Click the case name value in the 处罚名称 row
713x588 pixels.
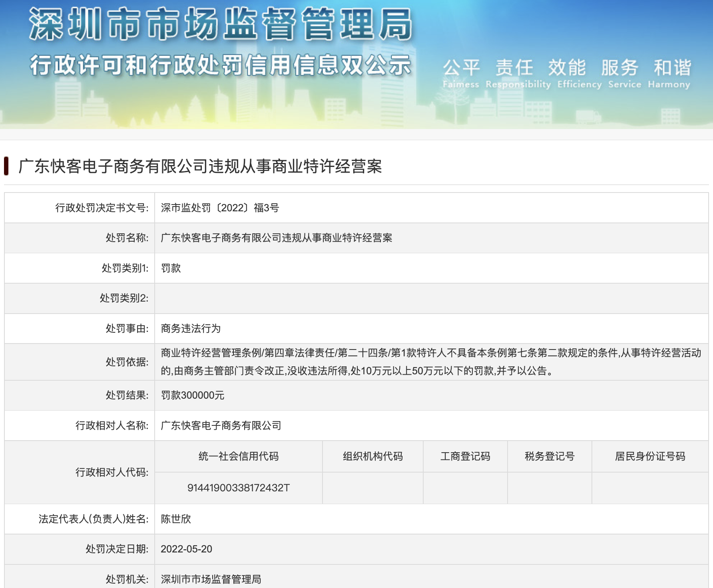(277, 238)
